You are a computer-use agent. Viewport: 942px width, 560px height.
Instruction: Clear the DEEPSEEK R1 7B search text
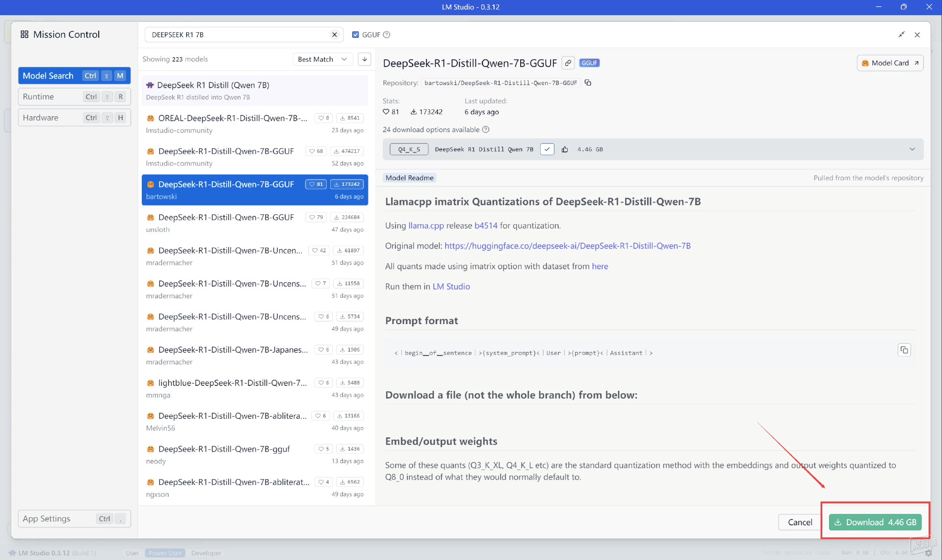tap(335, 35)
